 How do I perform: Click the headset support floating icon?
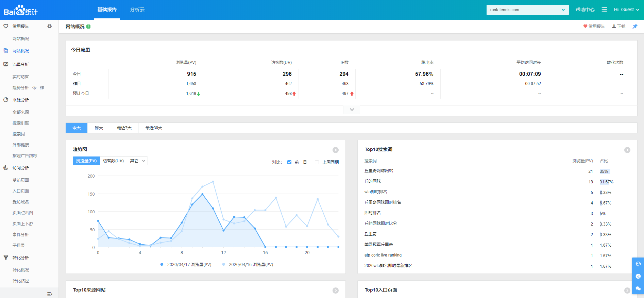[x=638, y=264]
